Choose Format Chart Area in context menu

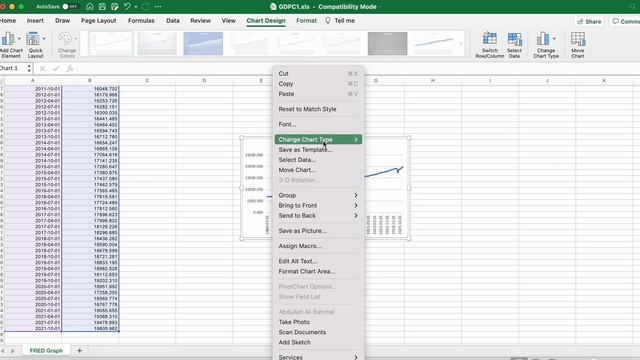318,271
